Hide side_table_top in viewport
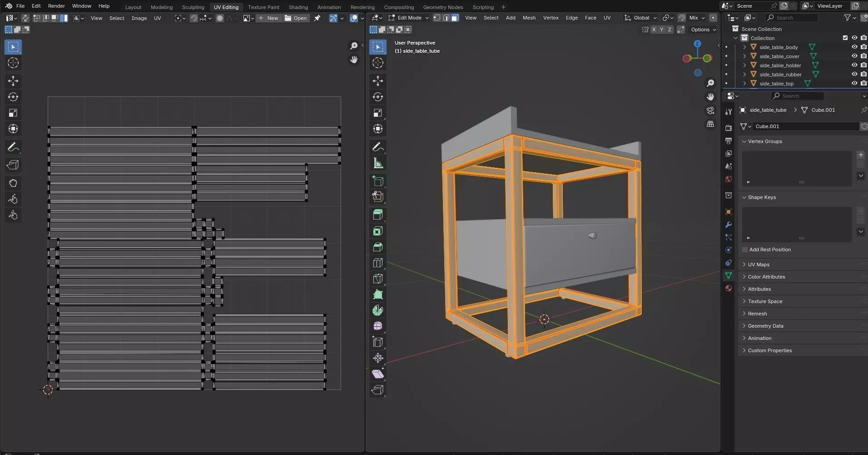Screen dimensions: 868x455 pos(854,83)
